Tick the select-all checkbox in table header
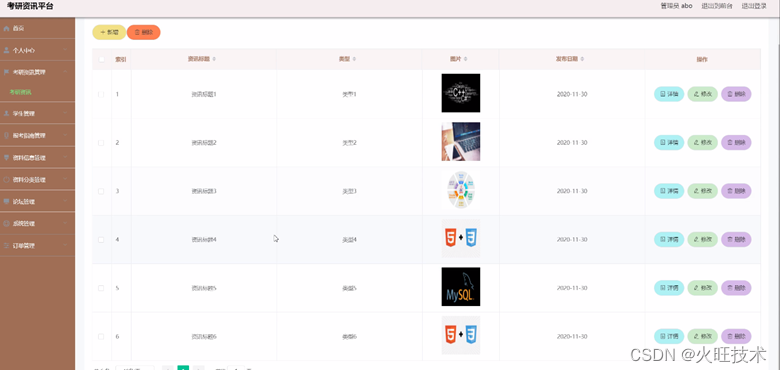Image resolution: width=782 pixels, height=373 pixels. 102,59
